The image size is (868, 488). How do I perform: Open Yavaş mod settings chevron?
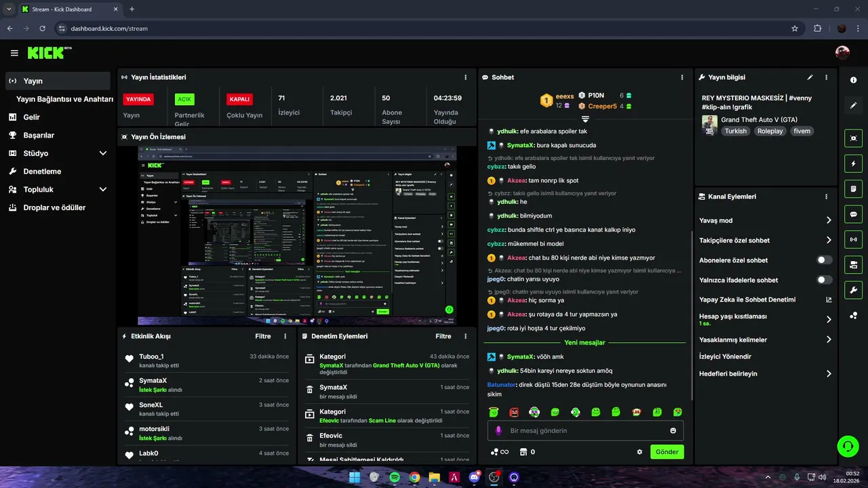(829, 220)
